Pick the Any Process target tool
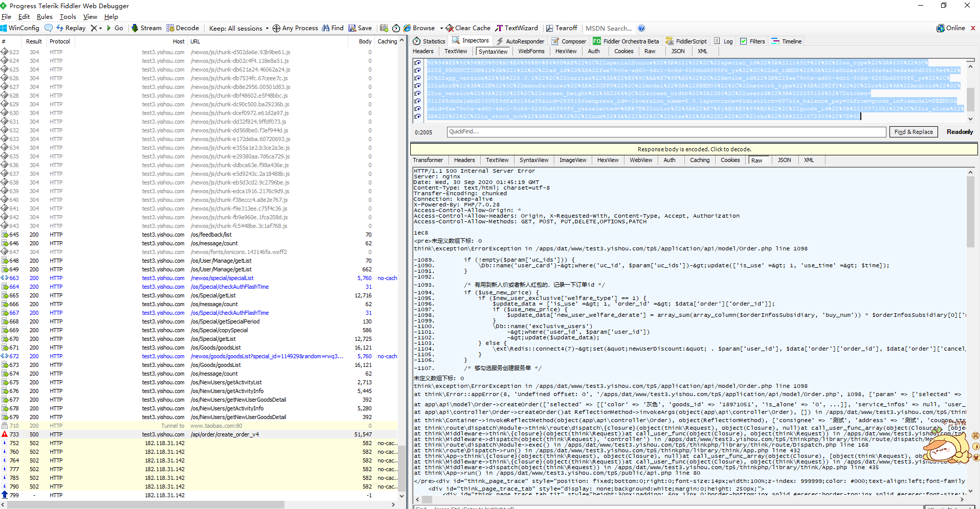Image resolution: width=980 pixels, height=509 pixels. coord(295,28)
